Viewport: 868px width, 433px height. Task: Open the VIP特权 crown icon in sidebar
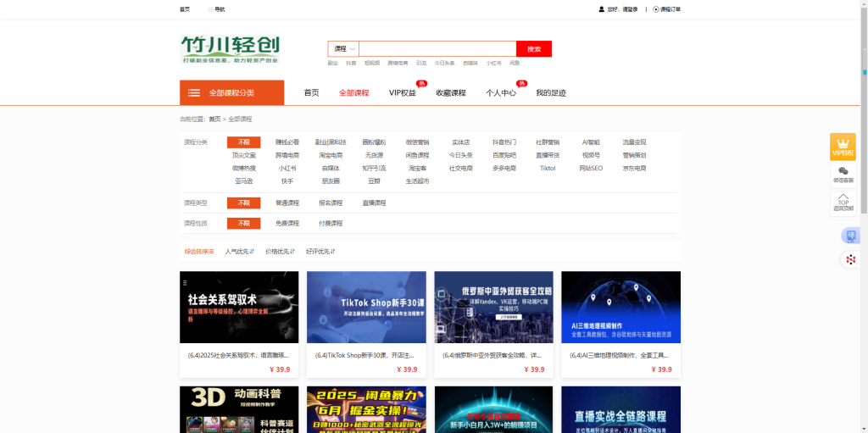(x=843, y=147)
